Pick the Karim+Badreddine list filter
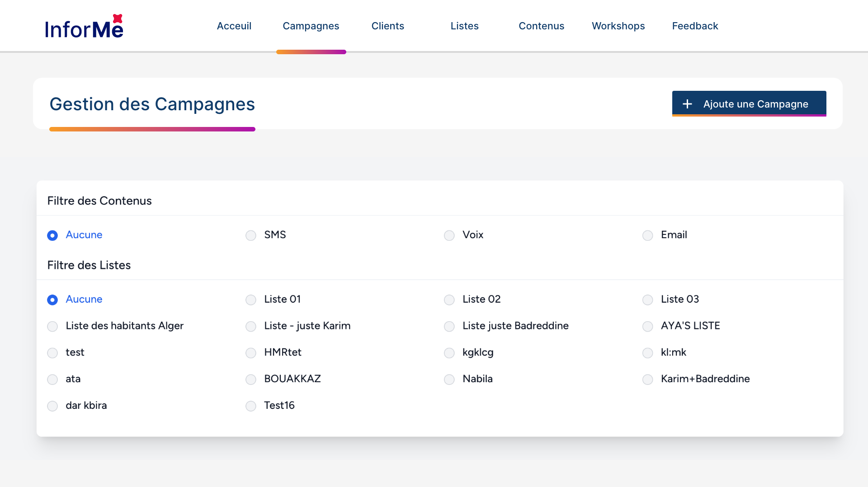868x487 pixels. pyautogui.click(x=648, y=379)
